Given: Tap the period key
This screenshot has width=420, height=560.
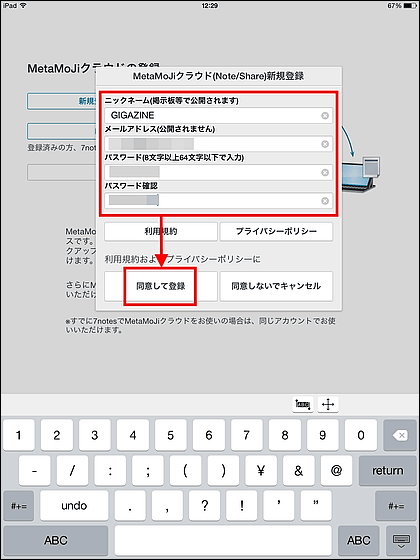Looking at the screenshot, I should [130, 506].
